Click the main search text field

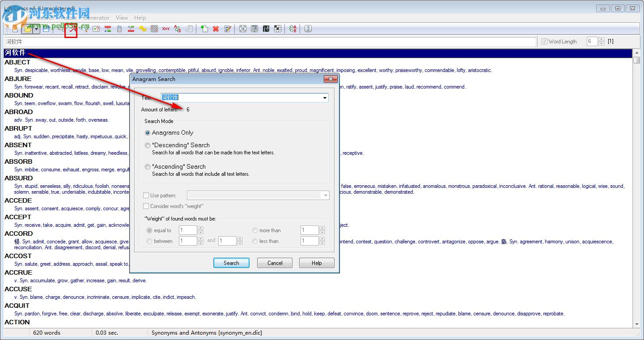[x=270, y=42]
